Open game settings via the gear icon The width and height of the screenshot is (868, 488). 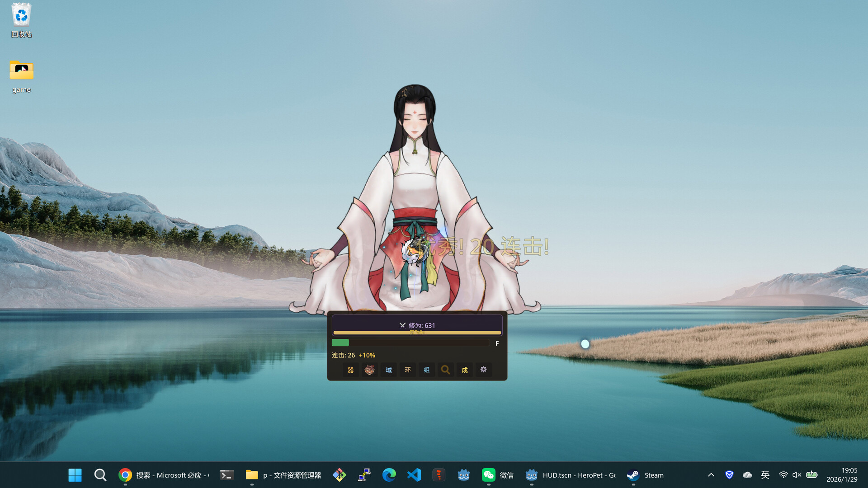[483, 370]
